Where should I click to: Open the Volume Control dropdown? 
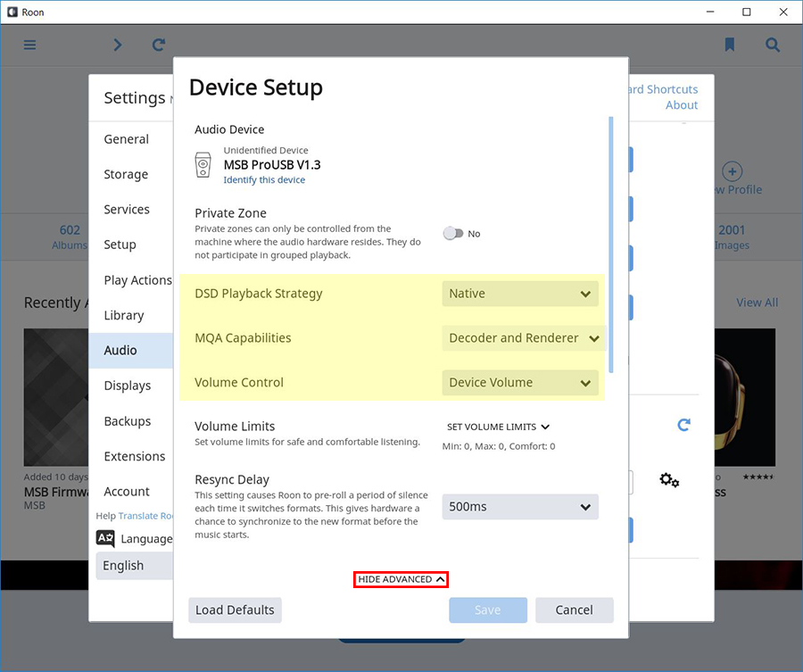pyautogui.click(x=520, y=383)
